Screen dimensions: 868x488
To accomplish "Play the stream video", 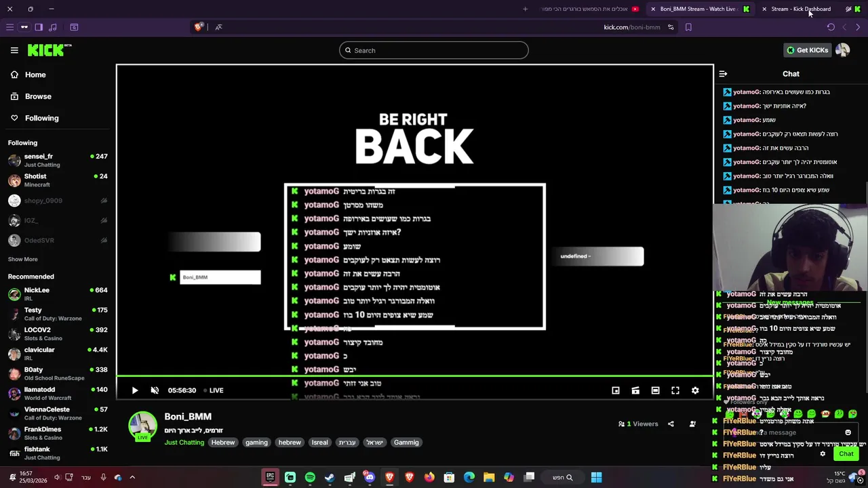I will tap(135, 390).
